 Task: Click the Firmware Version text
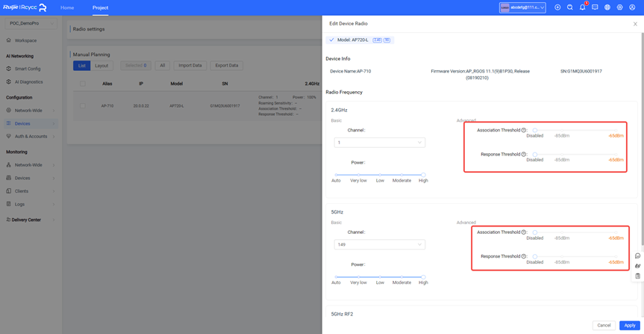pyautogui.click(x=480, y=74)
